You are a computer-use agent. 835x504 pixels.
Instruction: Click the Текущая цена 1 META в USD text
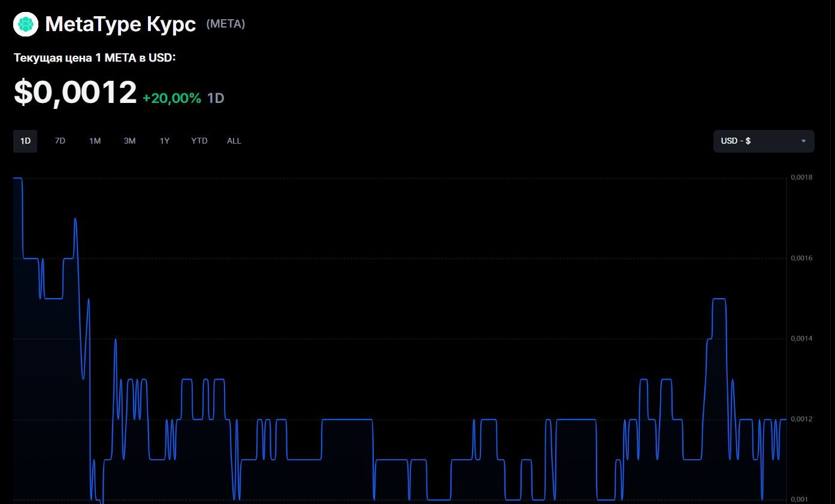coord(95,59)
